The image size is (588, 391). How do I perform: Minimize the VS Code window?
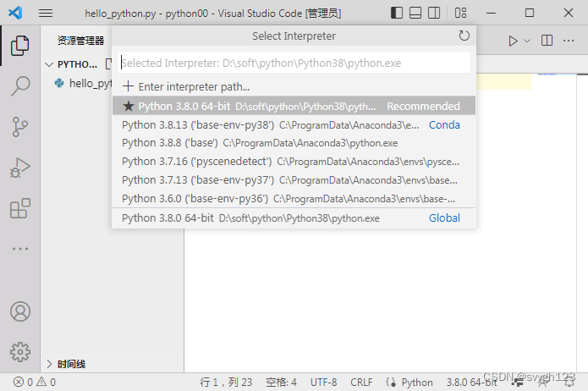pos(491,13)
